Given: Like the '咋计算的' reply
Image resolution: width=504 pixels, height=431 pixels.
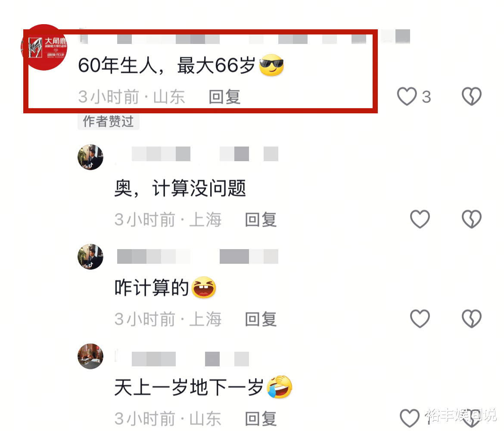Looking at the screenshot, I should coord(420,319).
